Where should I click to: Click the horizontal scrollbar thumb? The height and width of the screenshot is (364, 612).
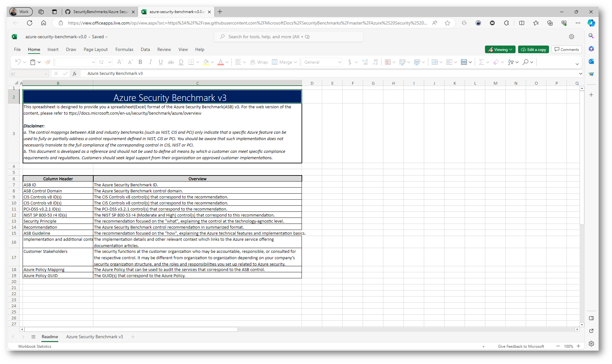(x=131, y=330)
